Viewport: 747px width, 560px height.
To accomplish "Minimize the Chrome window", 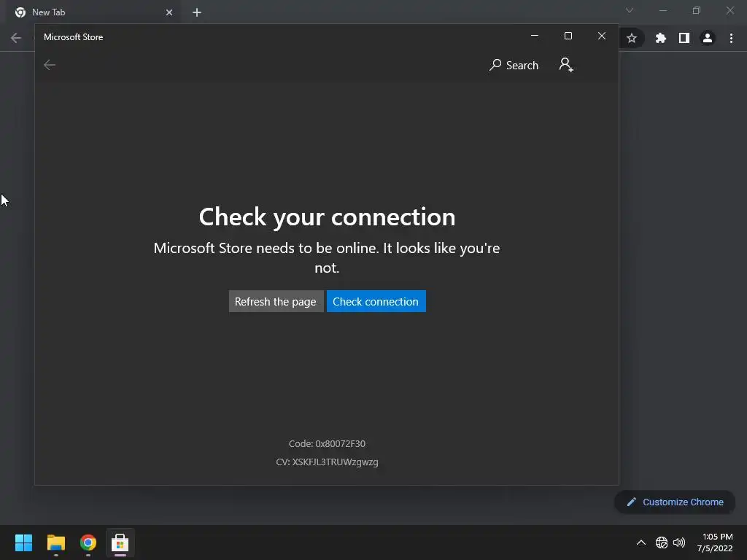I will click(x=662, y=10).
